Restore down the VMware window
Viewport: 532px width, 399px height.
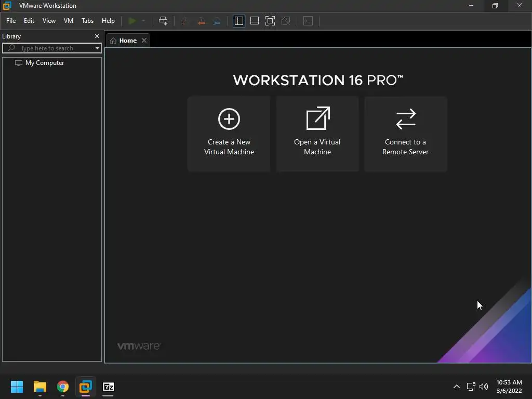[x=495, y=5]
